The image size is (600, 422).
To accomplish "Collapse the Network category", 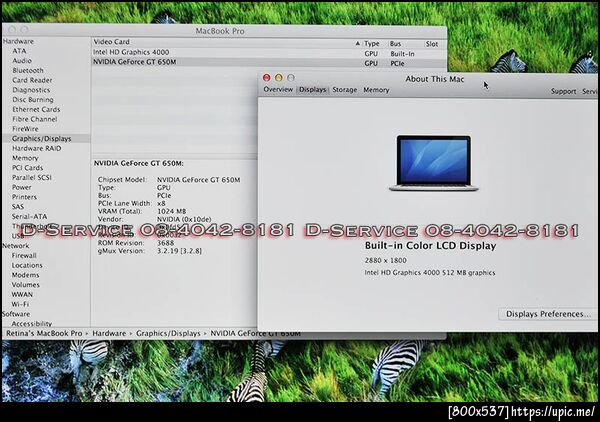I will pos(15,246).
